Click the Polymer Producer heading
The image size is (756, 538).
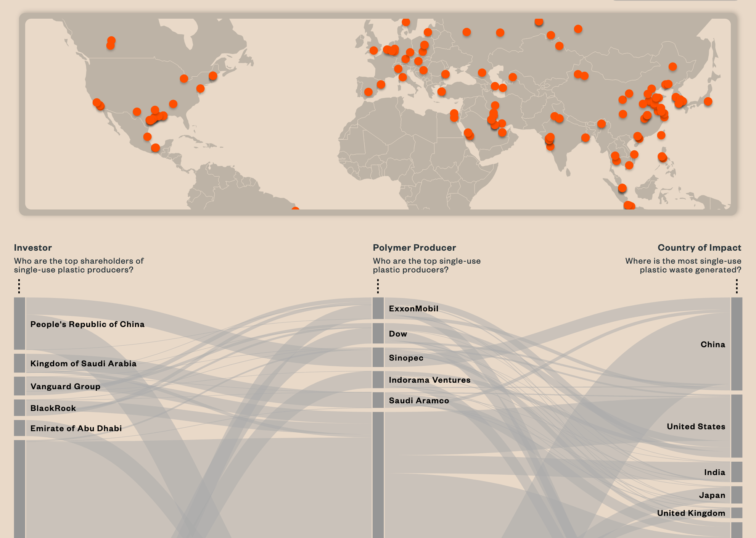[x=414, y=248]
